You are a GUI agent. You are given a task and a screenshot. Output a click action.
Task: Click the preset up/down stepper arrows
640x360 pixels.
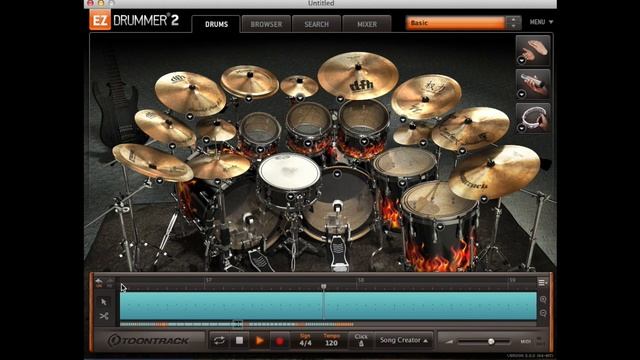513,23
